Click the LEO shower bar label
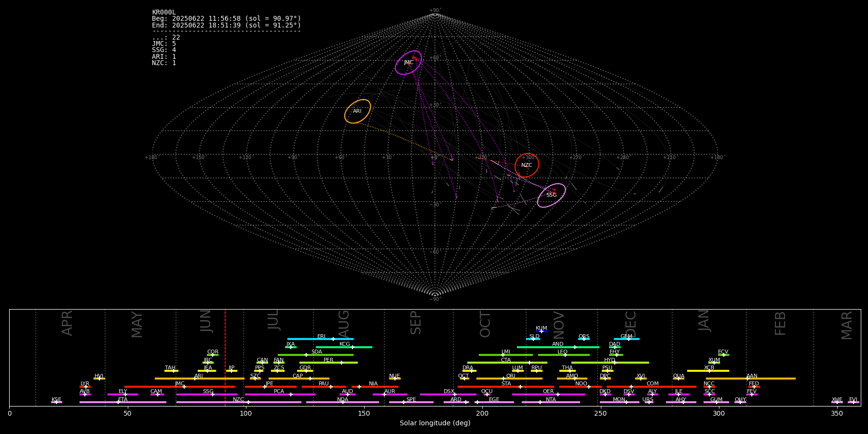This screenshot has height=434, width=868. 563,352
